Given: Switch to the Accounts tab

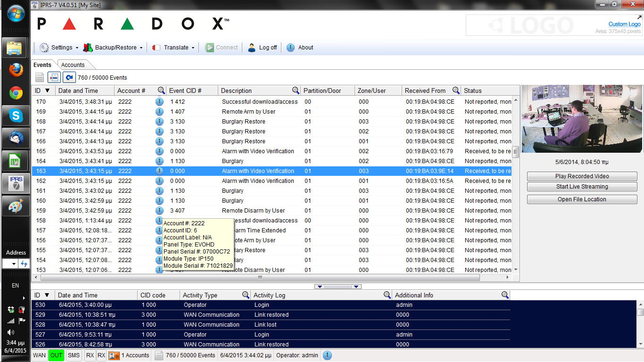Looking at the screenshot, I should [73, 65].
